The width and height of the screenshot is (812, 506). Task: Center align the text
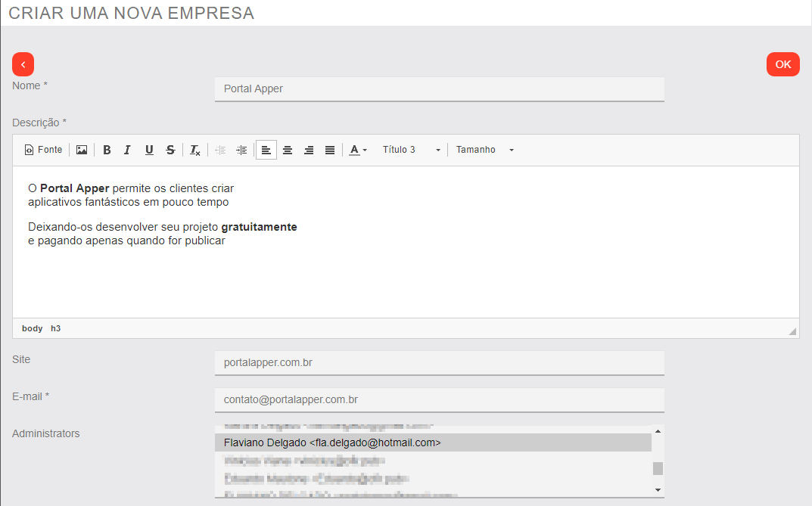(x=288, y=150)
